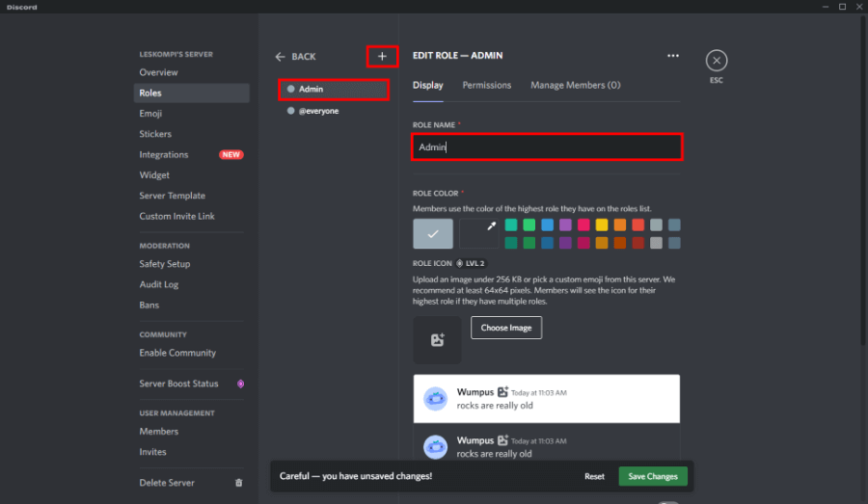
Task: Select the Admin role in list
Action: coord(334,89)
